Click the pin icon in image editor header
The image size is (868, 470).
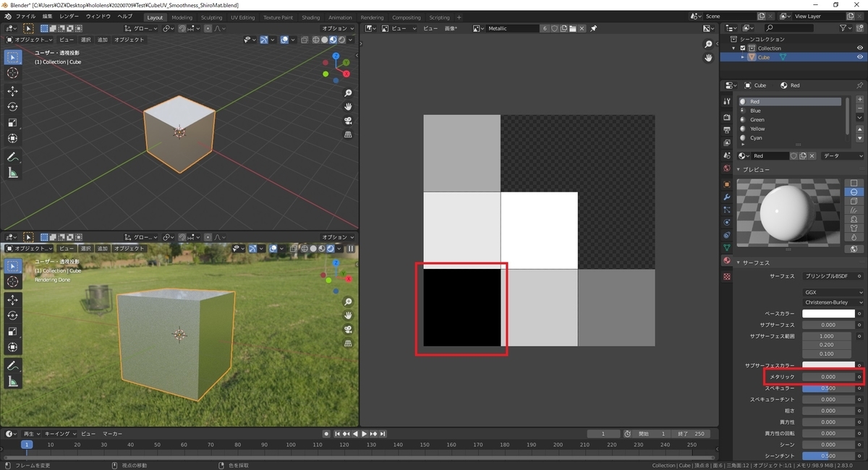pyautogui.click(x=594, y=28)
